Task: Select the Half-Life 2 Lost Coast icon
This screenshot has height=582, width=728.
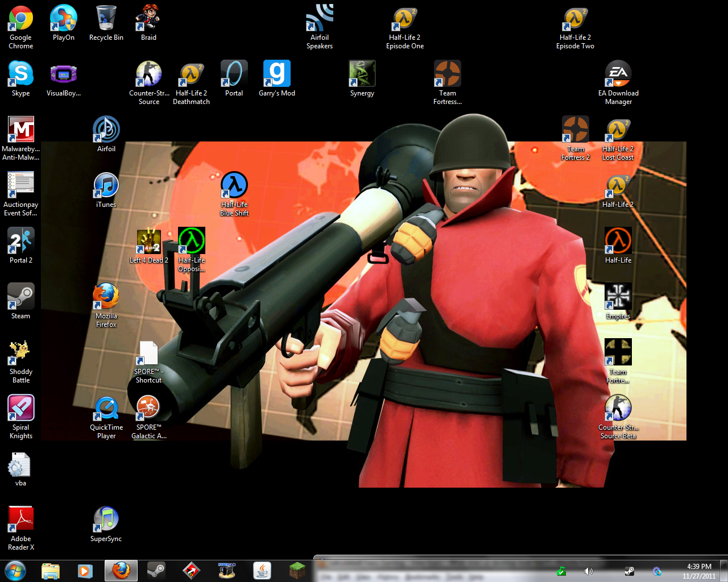Action: 618,130
